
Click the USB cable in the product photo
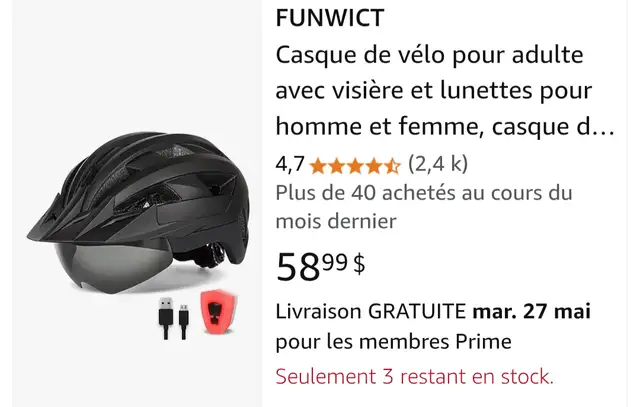[x=173, y=318]
